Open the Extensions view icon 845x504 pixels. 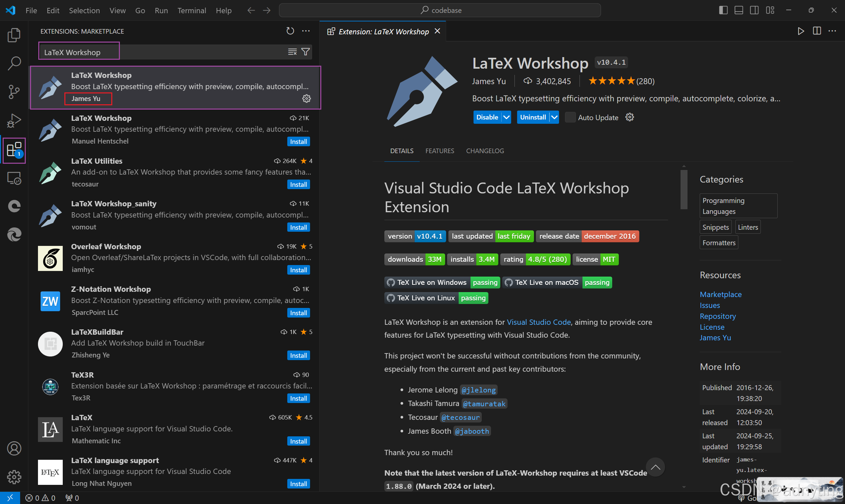14,150
